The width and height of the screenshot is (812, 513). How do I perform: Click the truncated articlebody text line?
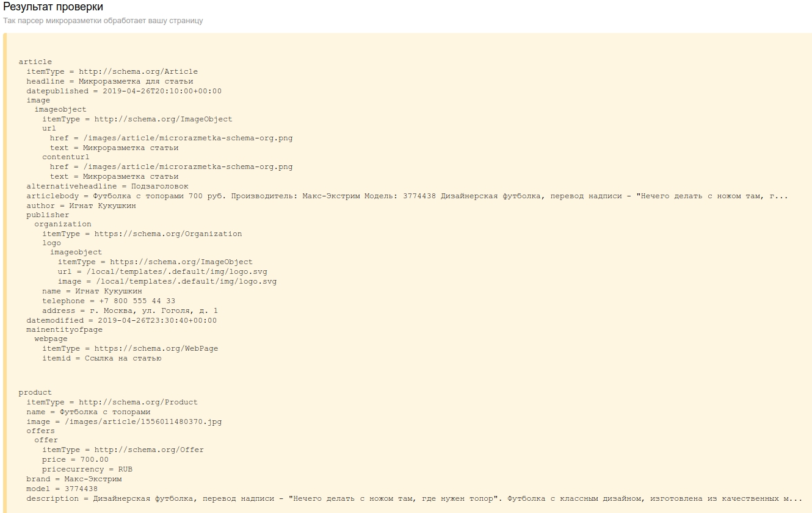coord(407,196)
